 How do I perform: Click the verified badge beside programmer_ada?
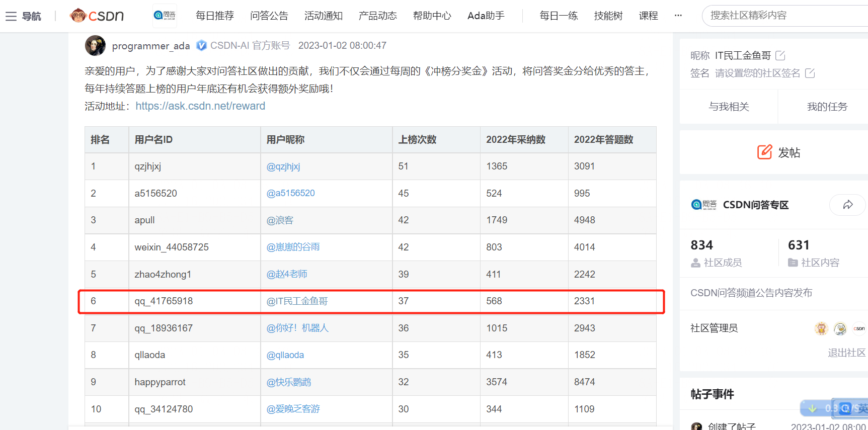pos(201,46)
